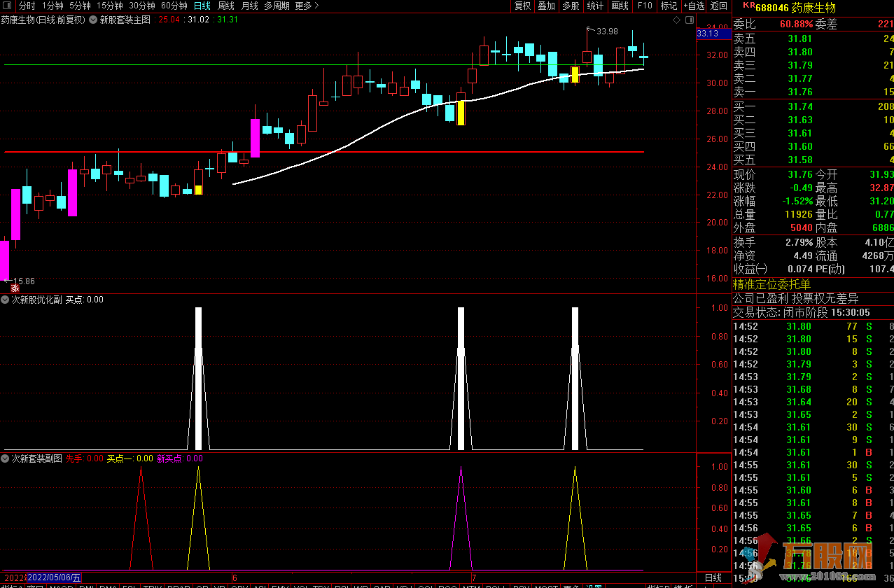Toggle the side panel icon beside the diamond
894x588 pixels.
[688, 20]
